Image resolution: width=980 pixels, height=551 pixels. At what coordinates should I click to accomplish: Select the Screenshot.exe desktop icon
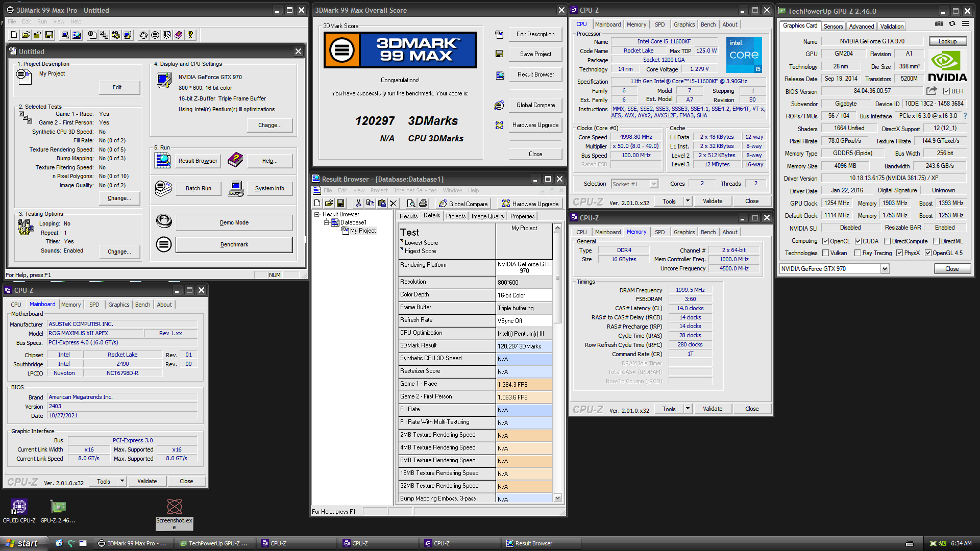174,514
